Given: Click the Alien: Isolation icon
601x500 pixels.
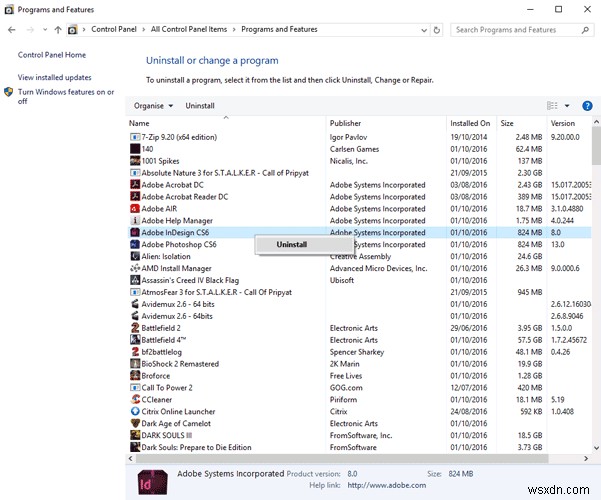Looking at the screenshot, I should (x=135, y=256).
